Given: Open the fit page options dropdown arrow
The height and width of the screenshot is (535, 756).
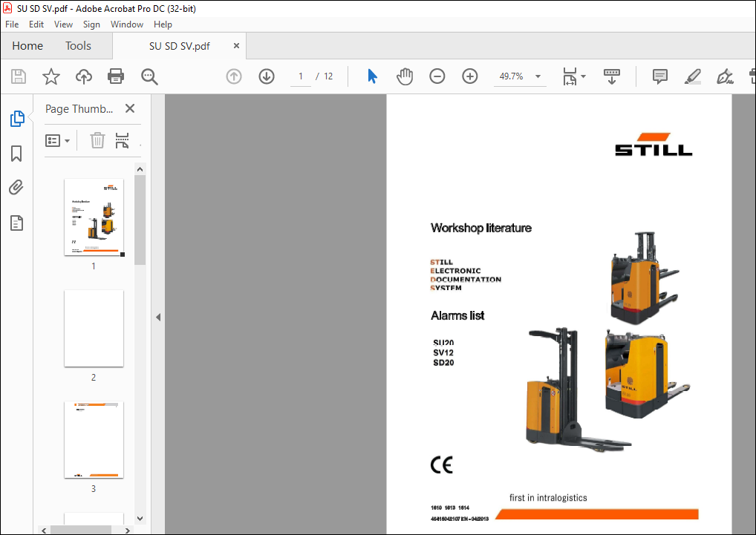Looking at the screenshot, I should tap(584, 76).
